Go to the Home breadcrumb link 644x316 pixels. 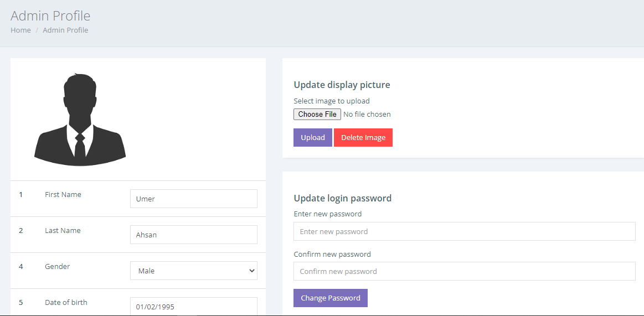(20, 30)
